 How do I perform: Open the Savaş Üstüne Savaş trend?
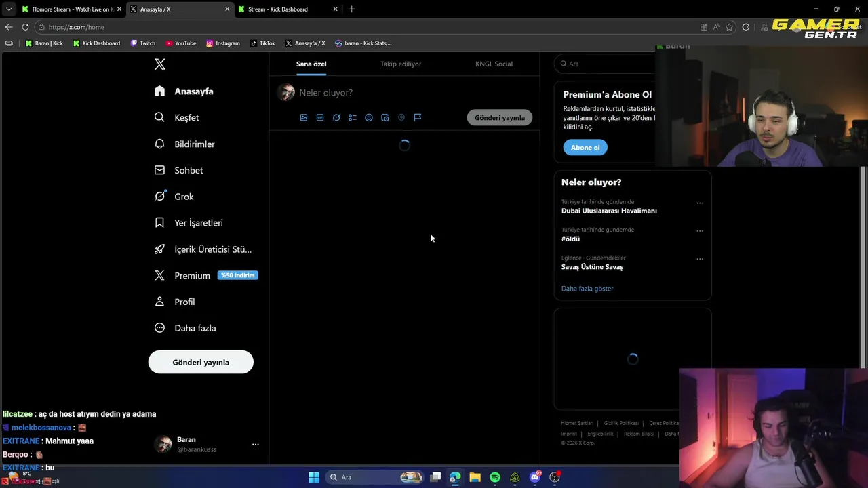592,267
